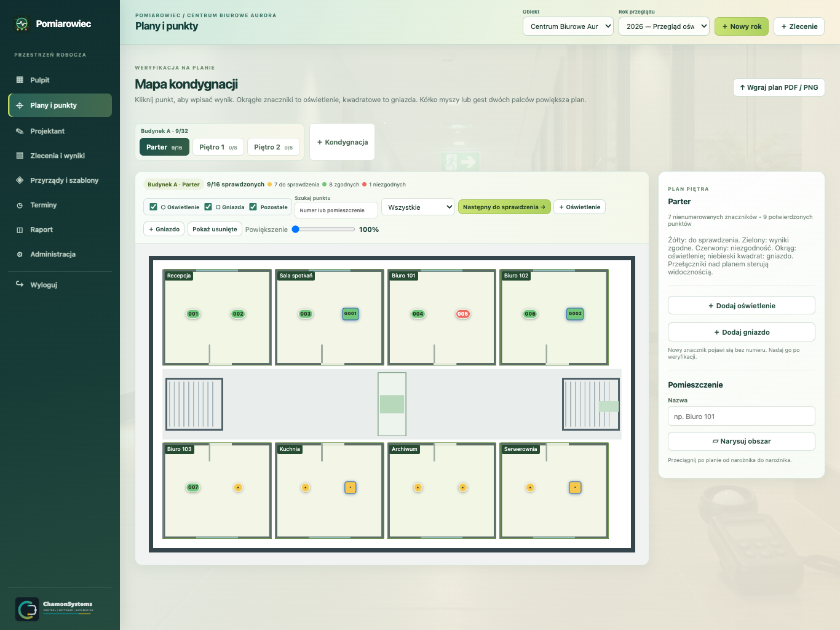Open lighting marker 003 in Sala spotkań
The image size is (840, 630).
point(306,314)
